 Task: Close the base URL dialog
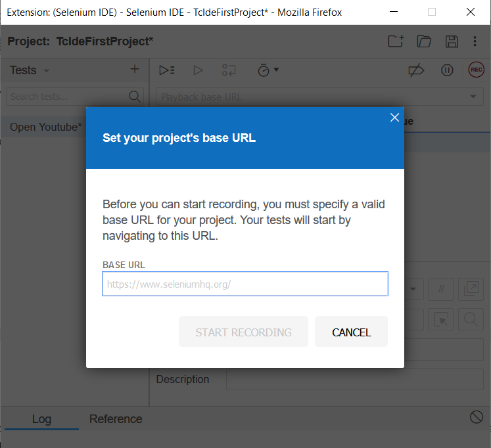point(394,118)
